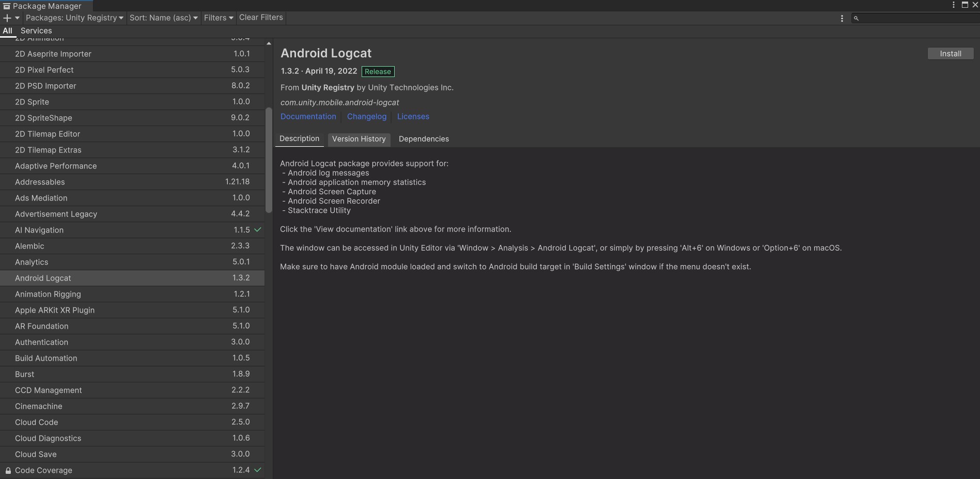
Task: Open the Documentation link
Action: (x=308, y=117)
